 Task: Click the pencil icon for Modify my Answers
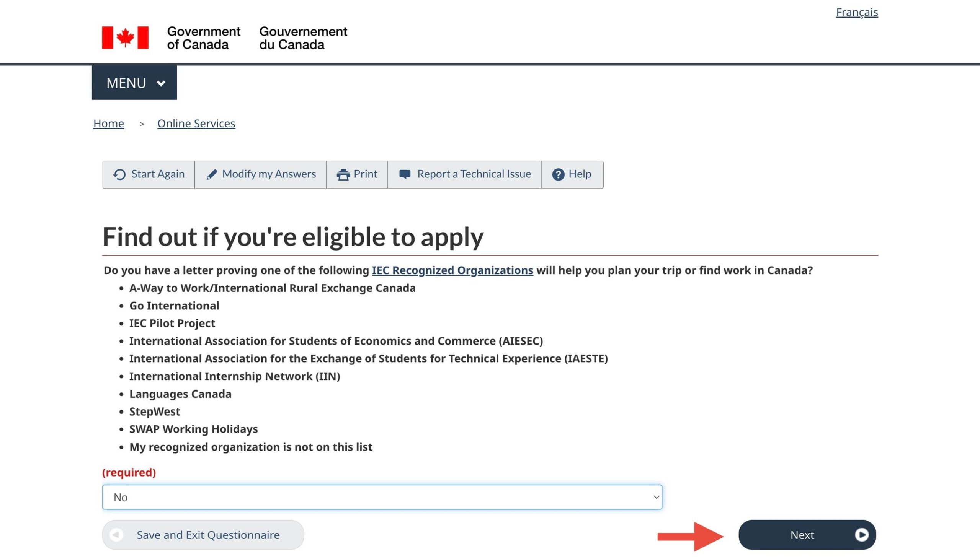click(x=212, y=175)
